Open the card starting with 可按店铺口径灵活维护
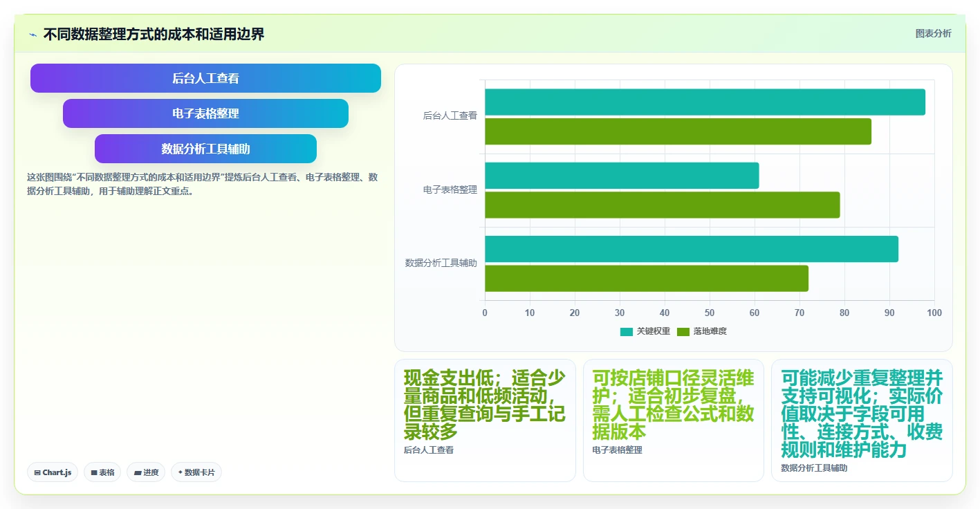 [x=674, y=420]
